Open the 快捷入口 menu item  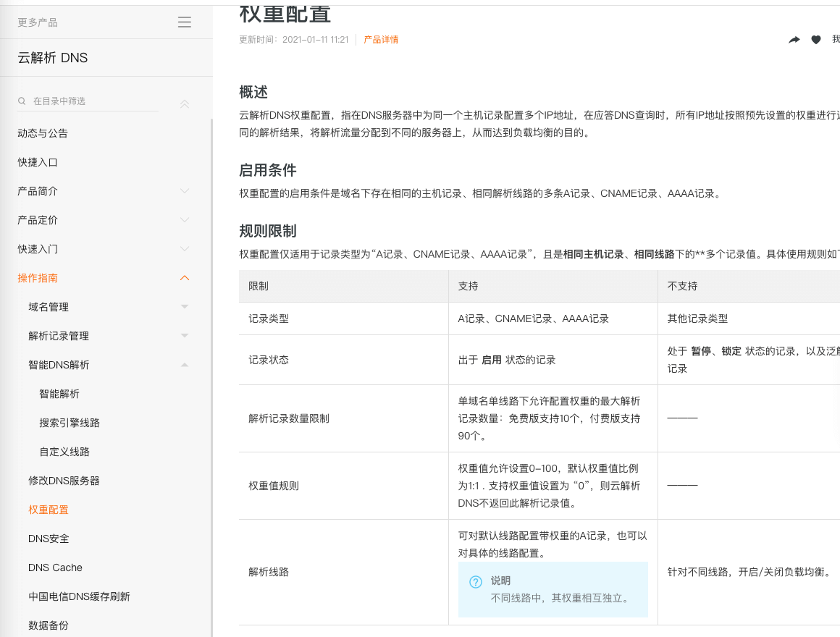(x=38, y=162)
